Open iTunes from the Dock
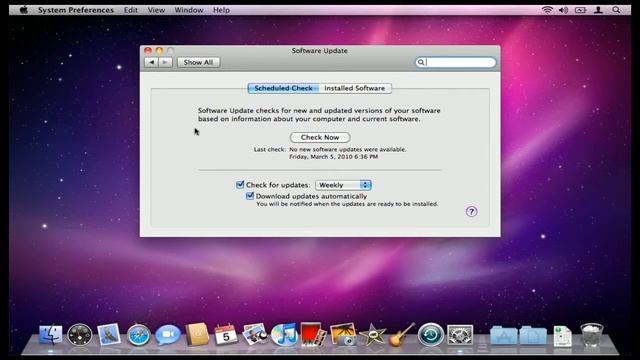The width and height of the screenshot is (640, 360). tap(284, 335)
